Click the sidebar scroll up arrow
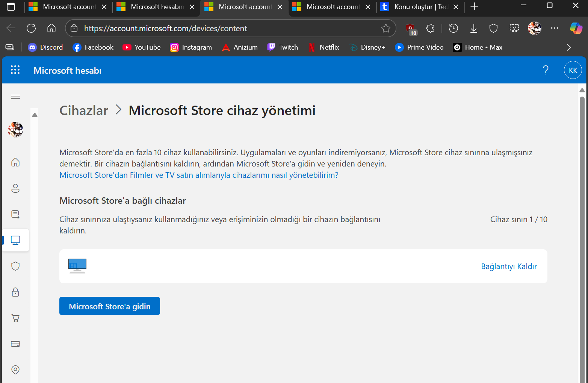The width and height of the screenshot is (588, 383). [35, 115]
